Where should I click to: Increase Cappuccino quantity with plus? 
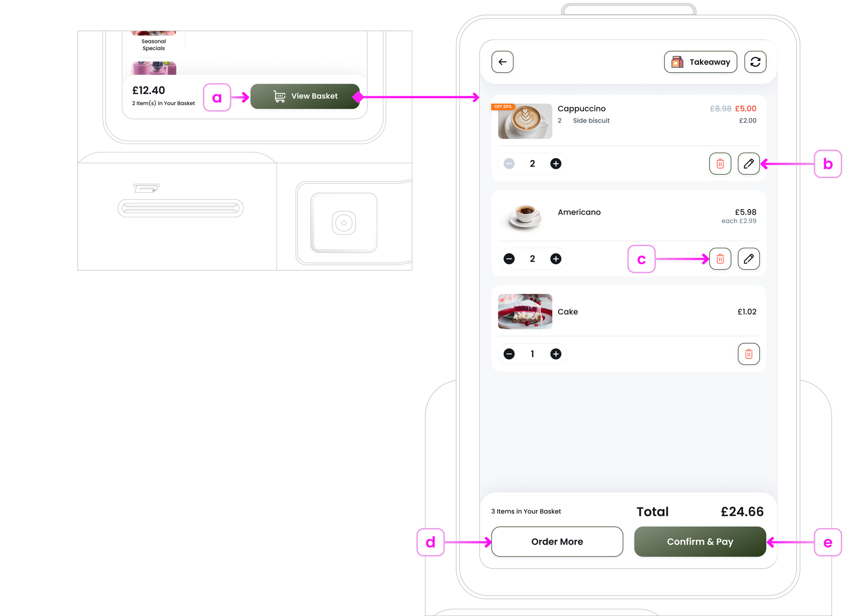click(555, 163)
